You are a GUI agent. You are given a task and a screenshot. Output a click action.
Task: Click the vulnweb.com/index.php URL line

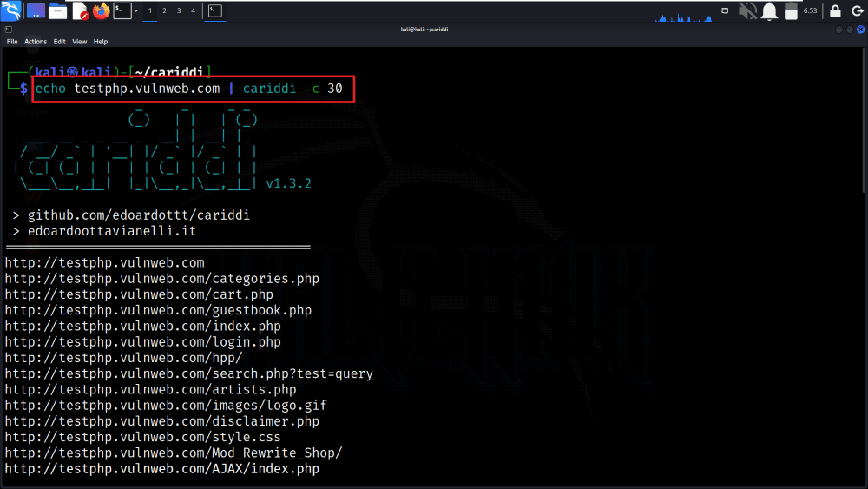[x=143, y=327]
